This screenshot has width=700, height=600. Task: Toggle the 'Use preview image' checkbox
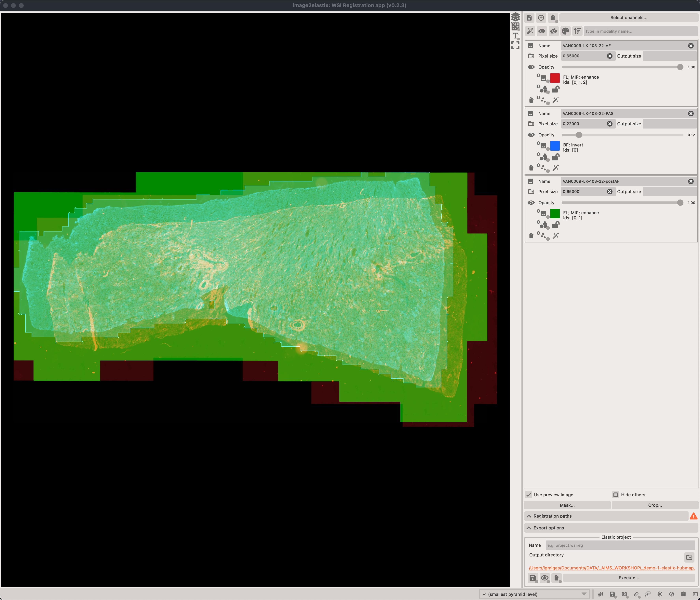point(529,495)
